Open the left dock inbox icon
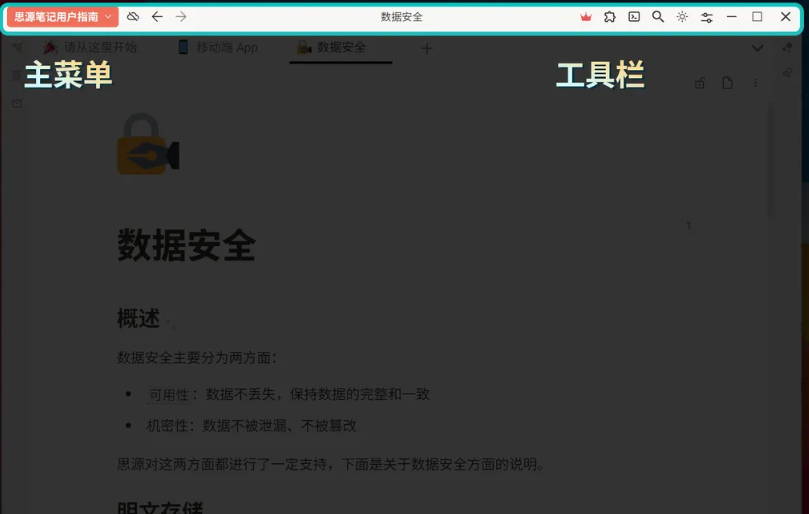This screenshot has width=809, height=514. (17, 104)
